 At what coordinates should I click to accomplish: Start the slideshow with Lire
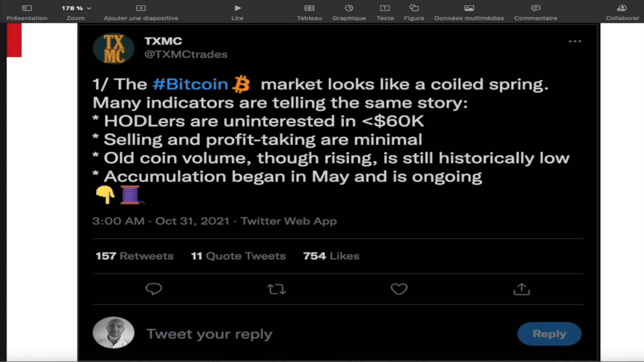(237, 12)
